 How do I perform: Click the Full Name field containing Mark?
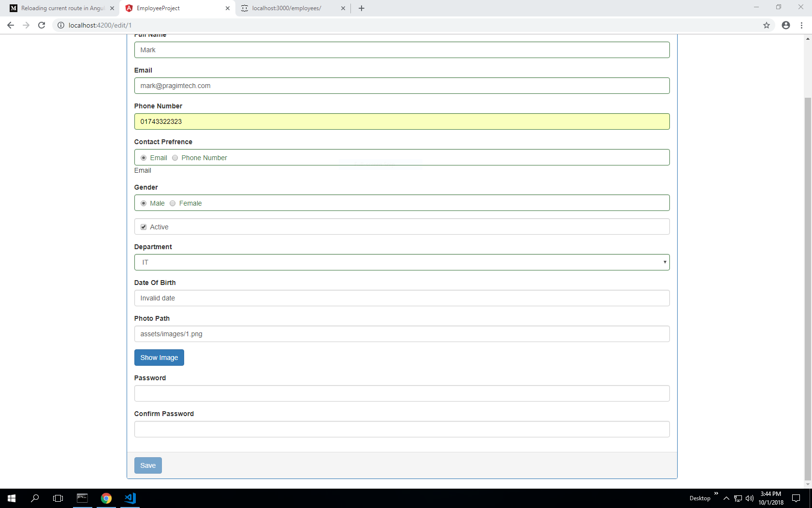(402, 50)
